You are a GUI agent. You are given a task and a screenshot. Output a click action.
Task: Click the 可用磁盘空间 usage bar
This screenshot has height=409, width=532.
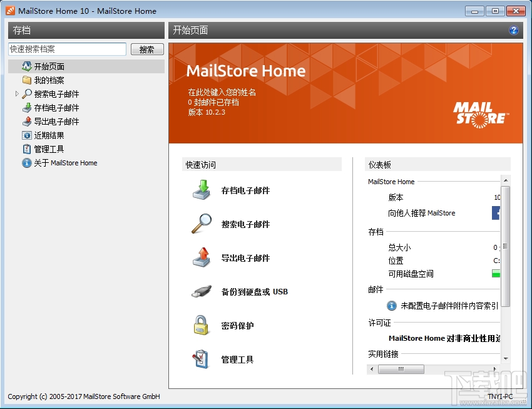(498, 273)
